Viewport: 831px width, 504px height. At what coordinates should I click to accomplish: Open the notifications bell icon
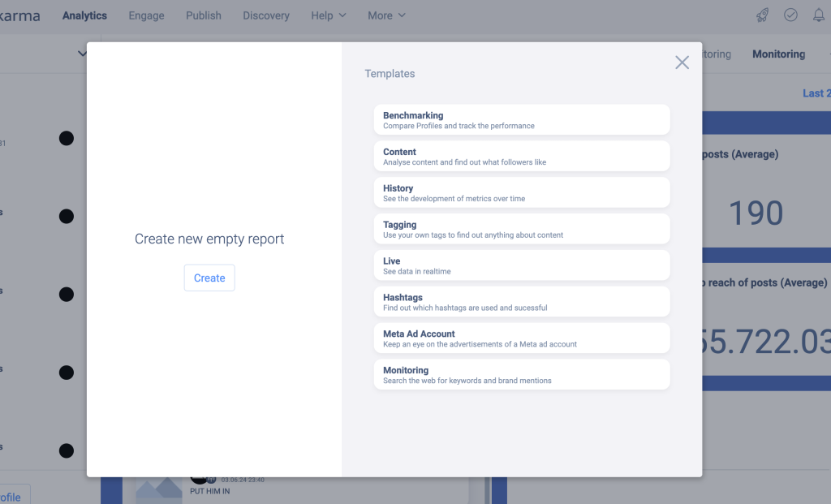pyautogui.click(x=818, y=15)
